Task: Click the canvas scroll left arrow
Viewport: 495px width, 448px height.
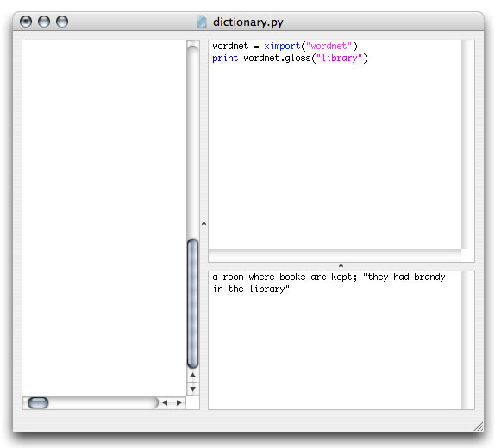Action: [x=165, y=403]
